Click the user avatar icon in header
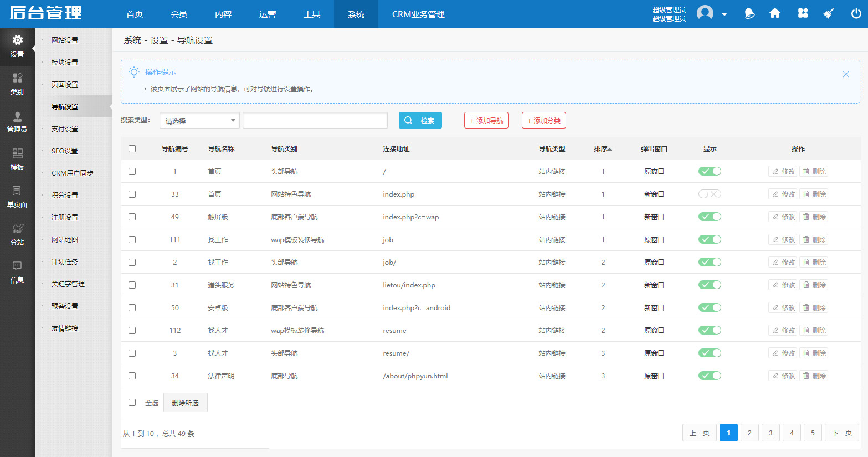This screenshot has width=868, height=457. (x=705, y=13)
